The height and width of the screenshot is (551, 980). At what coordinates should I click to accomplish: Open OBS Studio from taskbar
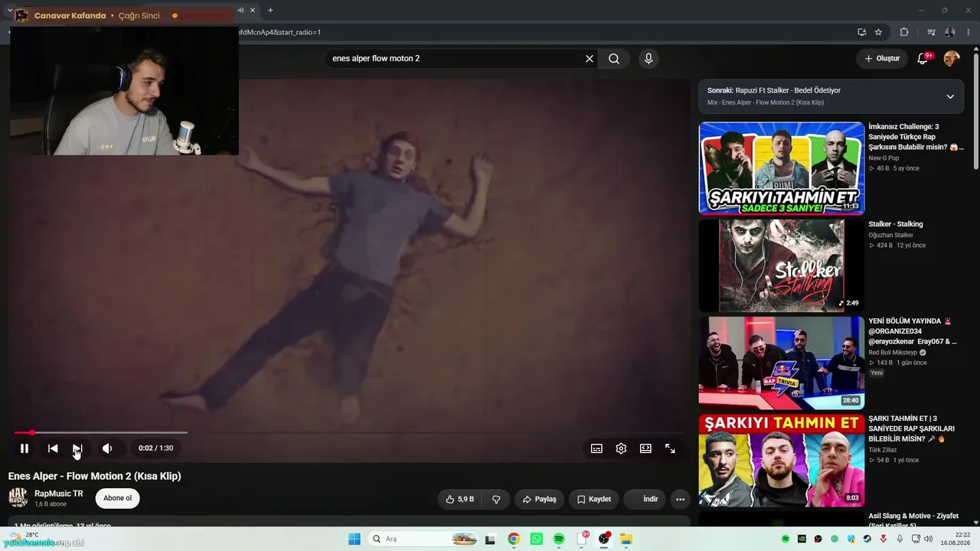coord(604,539)
